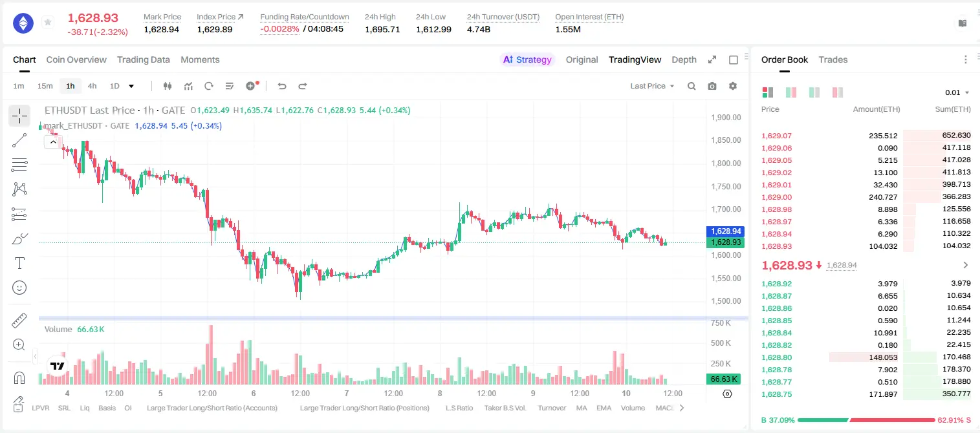Change order book precision 0.01 dropdown
This screenshot has width=980, height=433.
coord(957,92)
